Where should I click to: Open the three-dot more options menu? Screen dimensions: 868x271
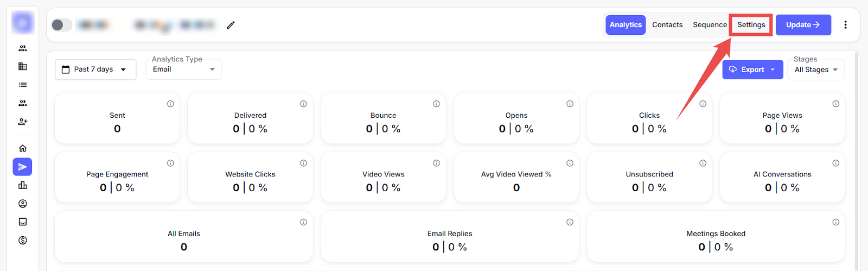845,25
